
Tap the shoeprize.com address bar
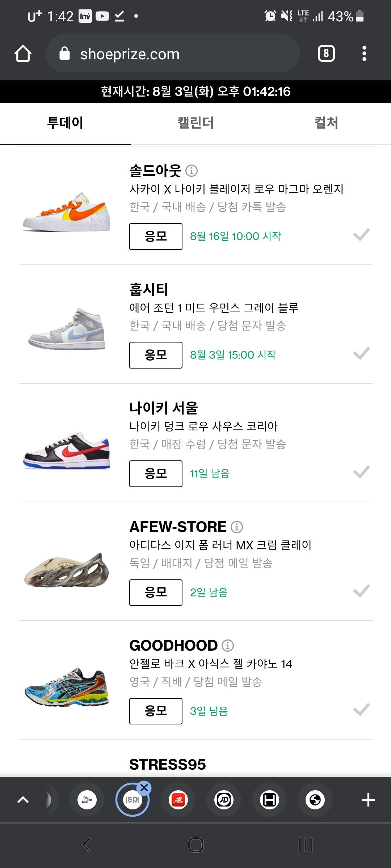tap(172, 54)
